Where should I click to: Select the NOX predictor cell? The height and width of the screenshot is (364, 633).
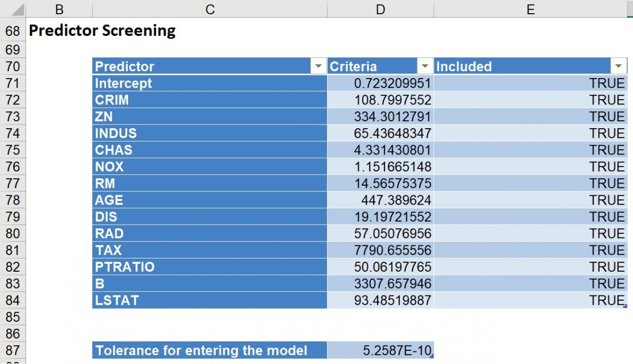209,167
